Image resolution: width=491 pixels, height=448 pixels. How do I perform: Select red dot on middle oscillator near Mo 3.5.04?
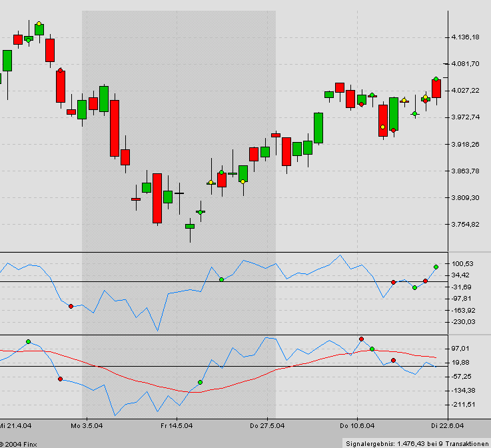(71, 305)
